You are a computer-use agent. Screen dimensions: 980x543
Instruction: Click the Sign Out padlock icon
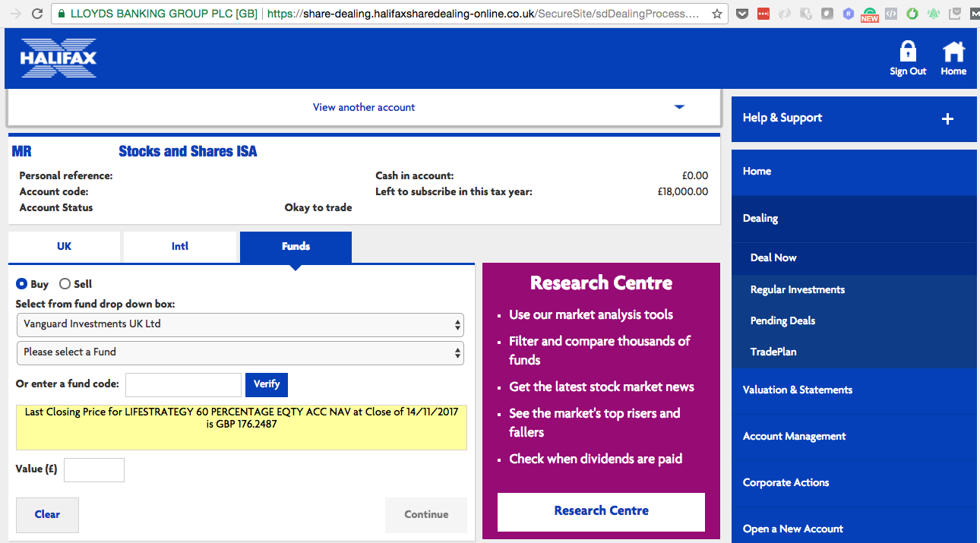pyautogui.click(x=908, y=52)
